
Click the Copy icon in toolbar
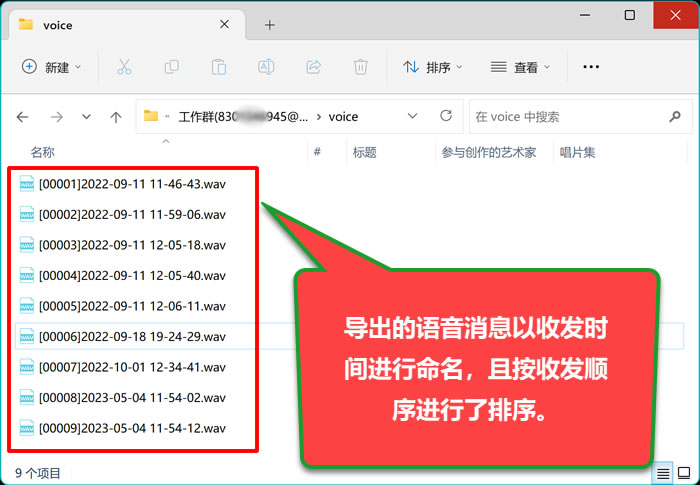pyautogui.click(x=171, y=67)
